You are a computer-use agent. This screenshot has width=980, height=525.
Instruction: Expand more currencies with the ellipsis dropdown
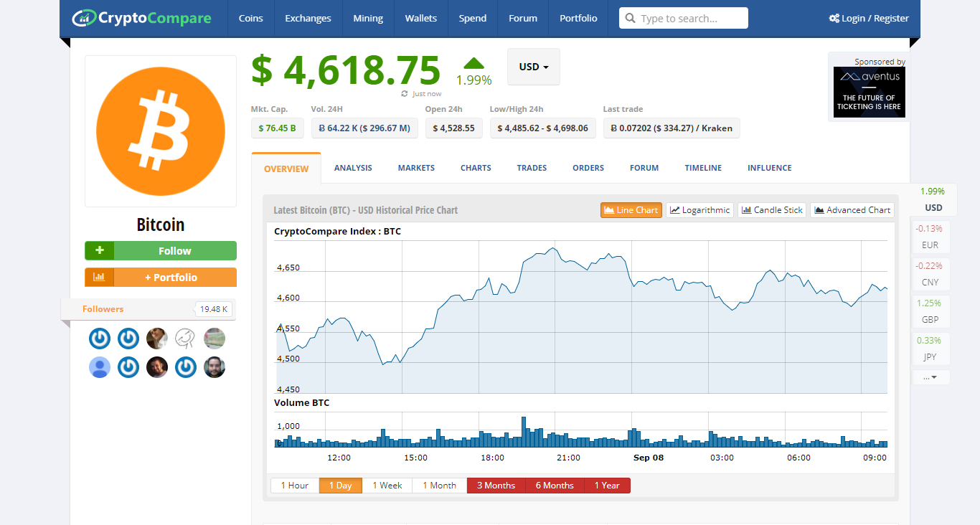[x=931, y=377]
